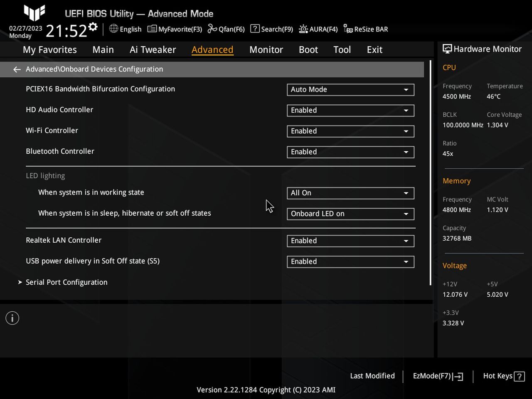The height and width of the screenshot is (399, 532).
Task: Click 'When system is in working state' label
Action: pyautogui.click(x=91, y=192)
